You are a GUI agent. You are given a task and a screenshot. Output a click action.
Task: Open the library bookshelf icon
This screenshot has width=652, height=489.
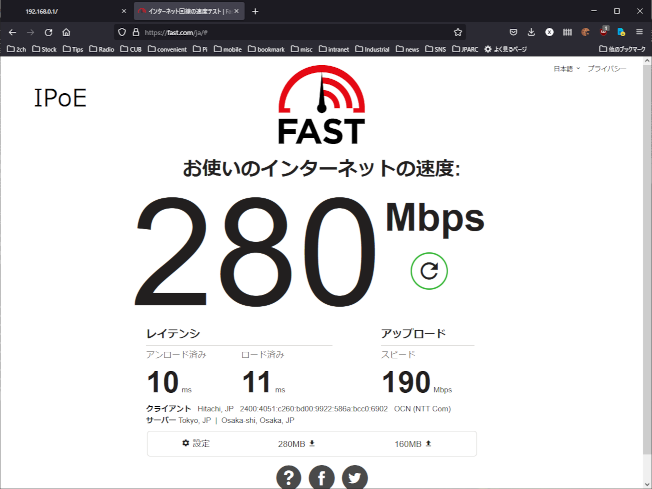point(567,32)
